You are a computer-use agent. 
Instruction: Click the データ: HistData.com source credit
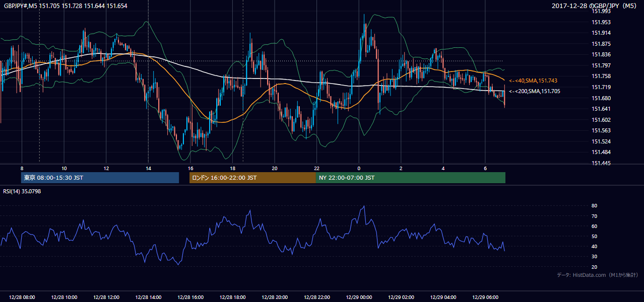click(597, 275)
